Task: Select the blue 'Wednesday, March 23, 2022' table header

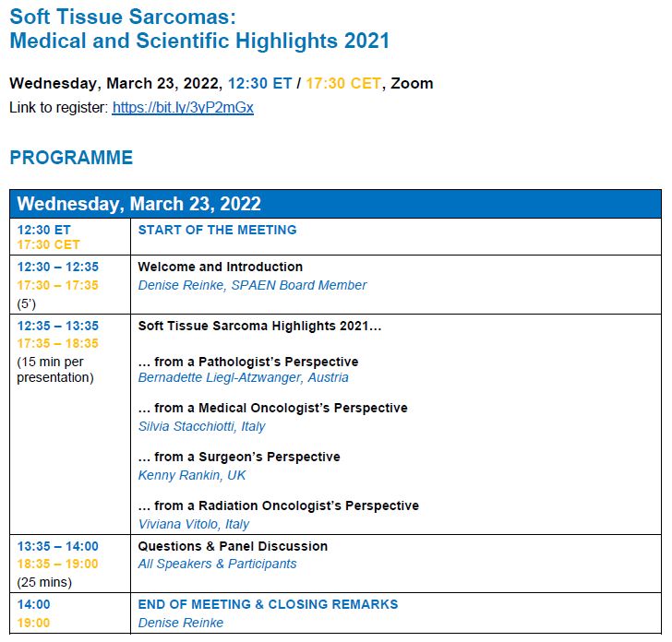Action: (x=139, y=204)
